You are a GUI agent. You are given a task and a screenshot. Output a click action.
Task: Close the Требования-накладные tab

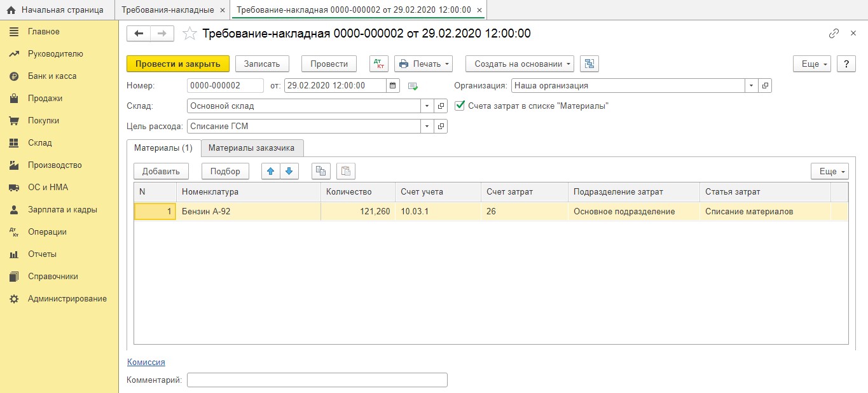(x=222, y=10)
